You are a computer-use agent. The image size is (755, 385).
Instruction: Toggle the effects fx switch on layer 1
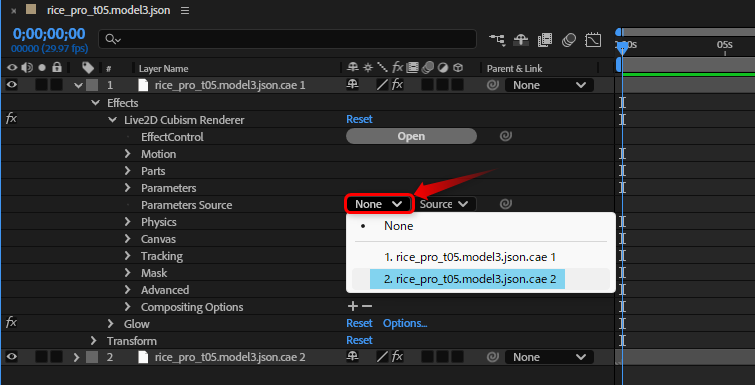pos(397,85)
